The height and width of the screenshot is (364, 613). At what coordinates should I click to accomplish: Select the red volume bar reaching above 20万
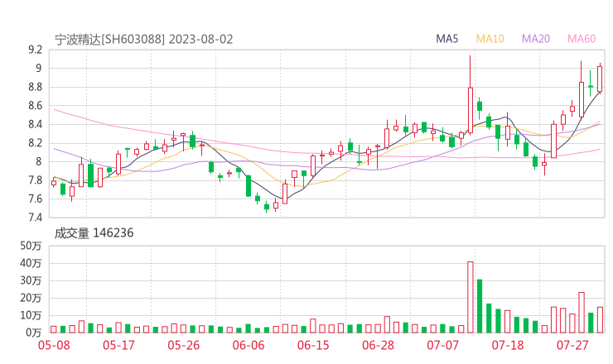coord(582,313)
